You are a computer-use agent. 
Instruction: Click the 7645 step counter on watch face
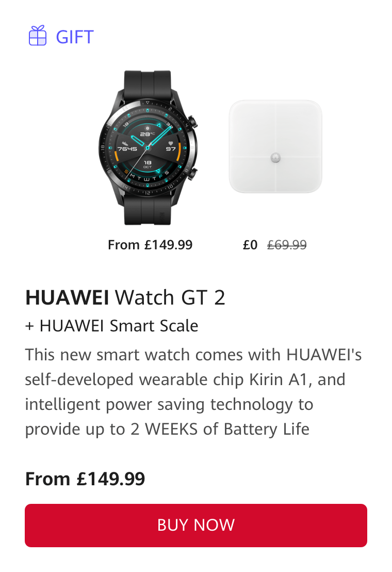[x=127, y=149]
